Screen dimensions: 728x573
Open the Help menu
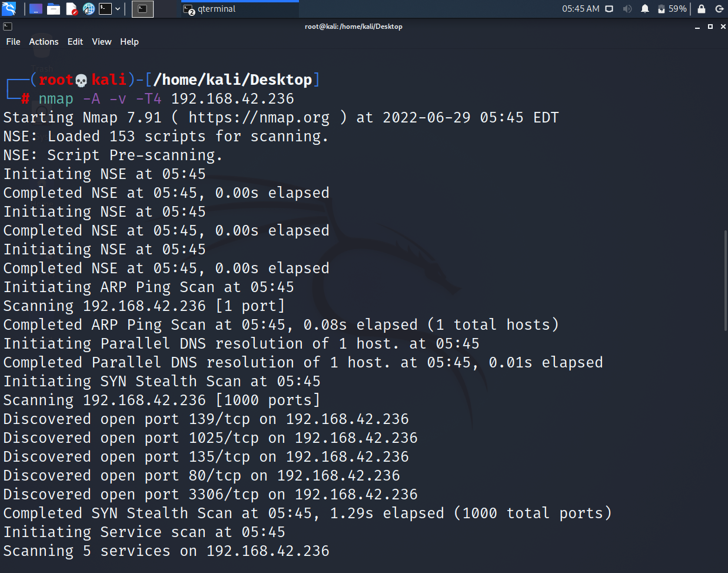(x=129, y=42)
